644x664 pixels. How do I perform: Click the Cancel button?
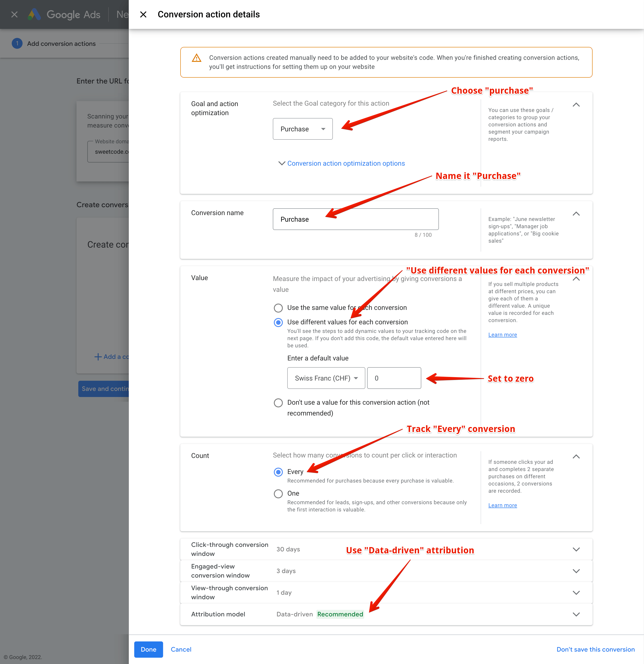(181, 649)
